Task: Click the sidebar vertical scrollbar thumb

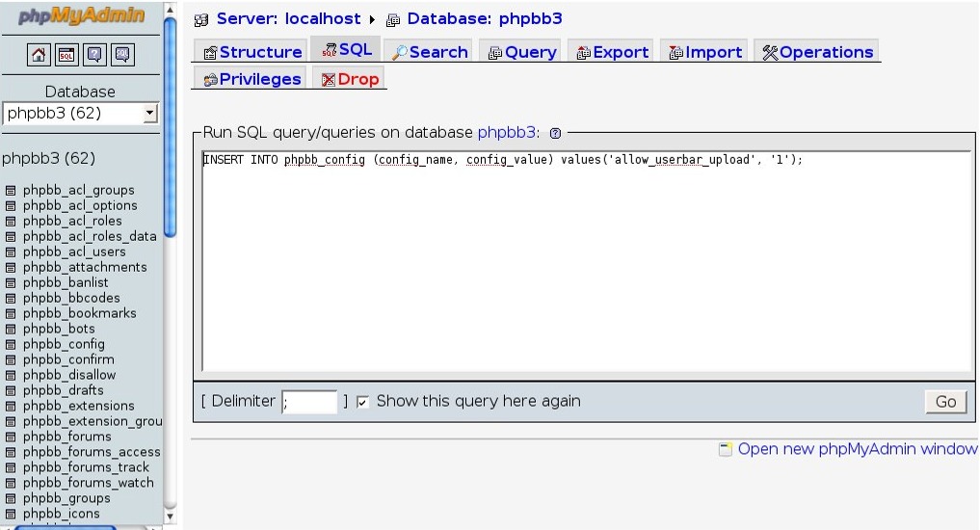Action: tap(170, 127)
